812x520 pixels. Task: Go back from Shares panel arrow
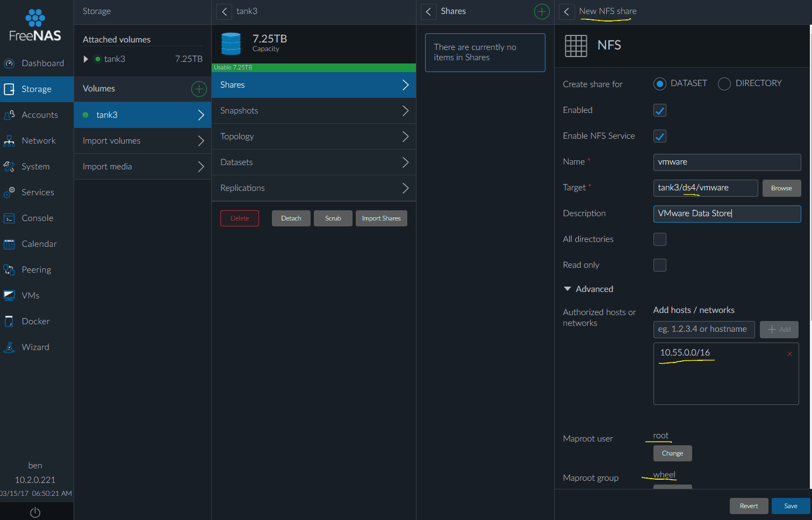coord(428,11)
